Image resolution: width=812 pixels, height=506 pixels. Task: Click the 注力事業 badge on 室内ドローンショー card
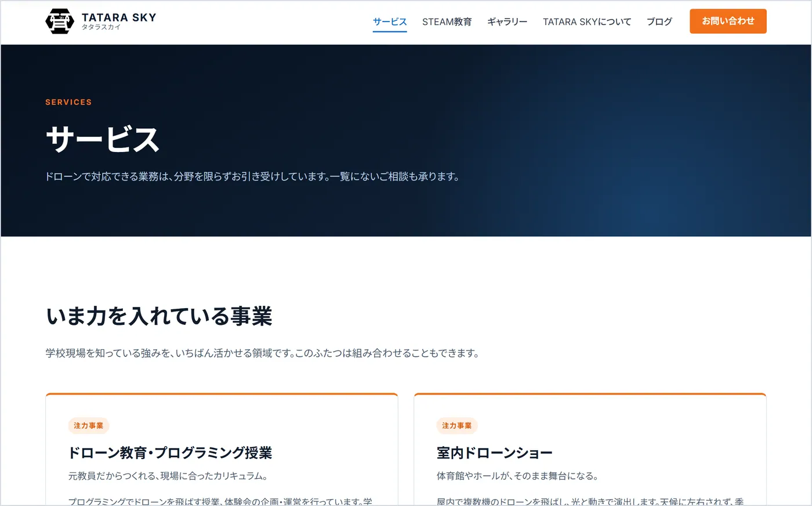coord(457,425)
